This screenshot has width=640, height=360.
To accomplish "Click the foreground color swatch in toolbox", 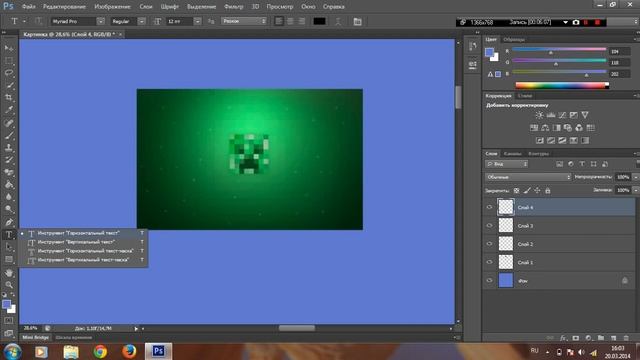I will [x=6, y=304].
